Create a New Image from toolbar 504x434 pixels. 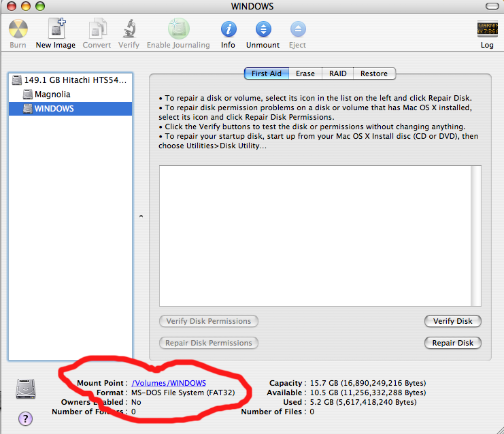coord(56,29)
